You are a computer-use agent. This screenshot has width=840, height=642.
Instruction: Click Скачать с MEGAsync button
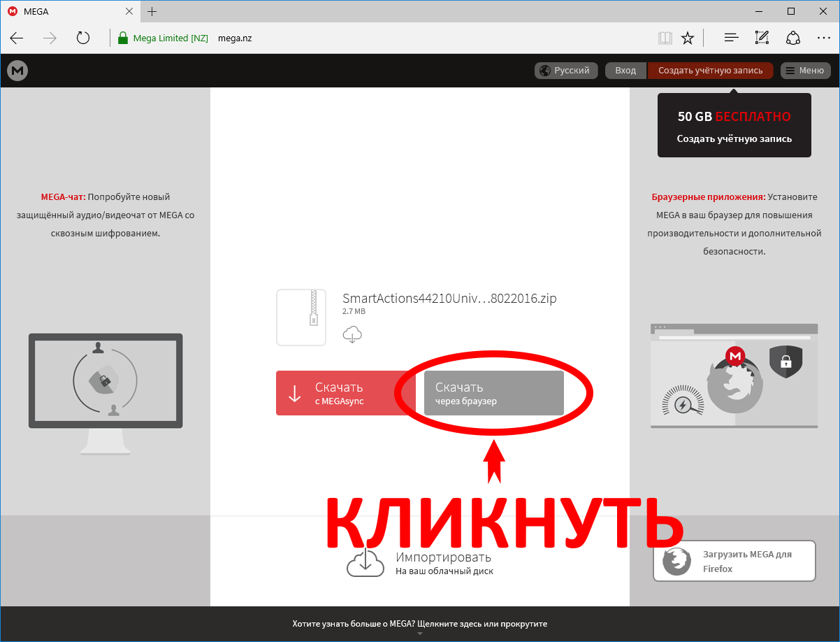click(x=346, y=393)
